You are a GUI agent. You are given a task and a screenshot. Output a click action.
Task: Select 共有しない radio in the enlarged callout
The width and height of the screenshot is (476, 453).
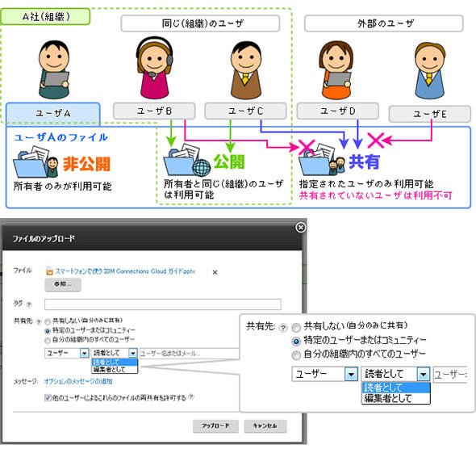click(296, 327)
